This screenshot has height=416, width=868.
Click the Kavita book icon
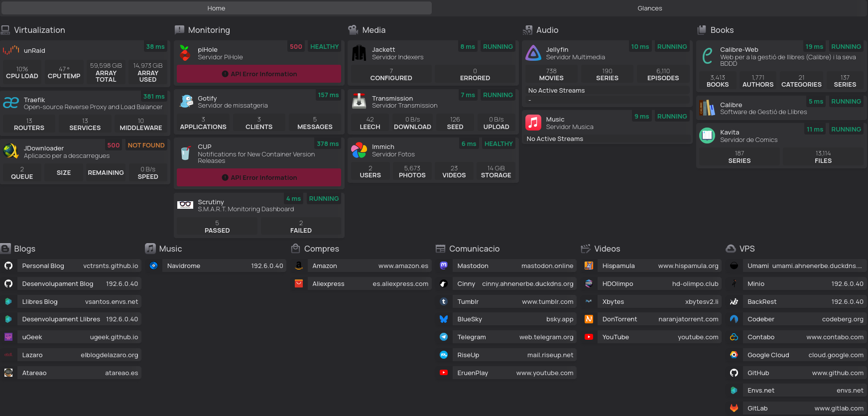[x=707, y=136]
